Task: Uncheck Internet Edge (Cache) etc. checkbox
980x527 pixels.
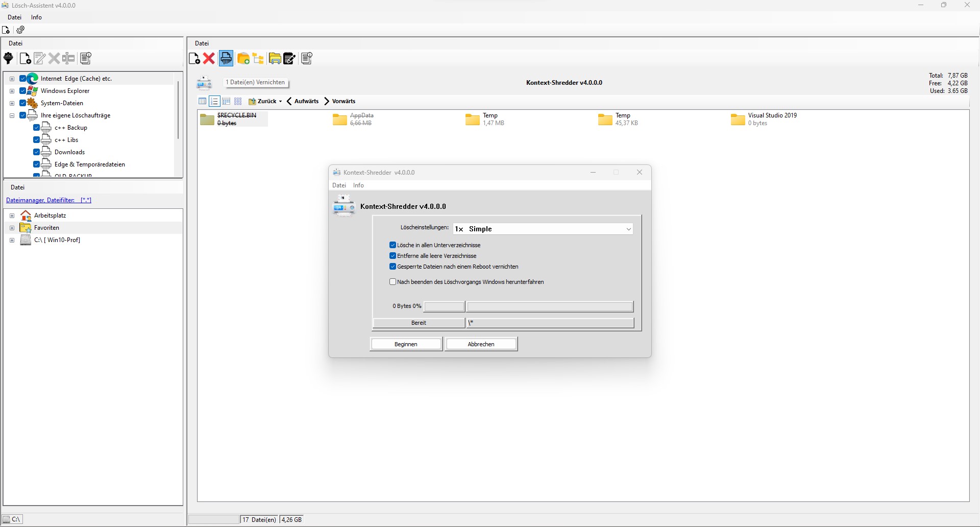Action: pyautogui.click(x=23, y=79)
